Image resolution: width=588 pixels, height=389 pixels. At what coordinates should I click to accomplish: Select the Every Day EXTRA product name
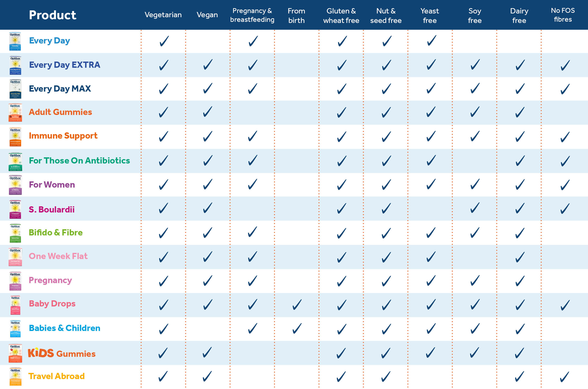(64, 65)
